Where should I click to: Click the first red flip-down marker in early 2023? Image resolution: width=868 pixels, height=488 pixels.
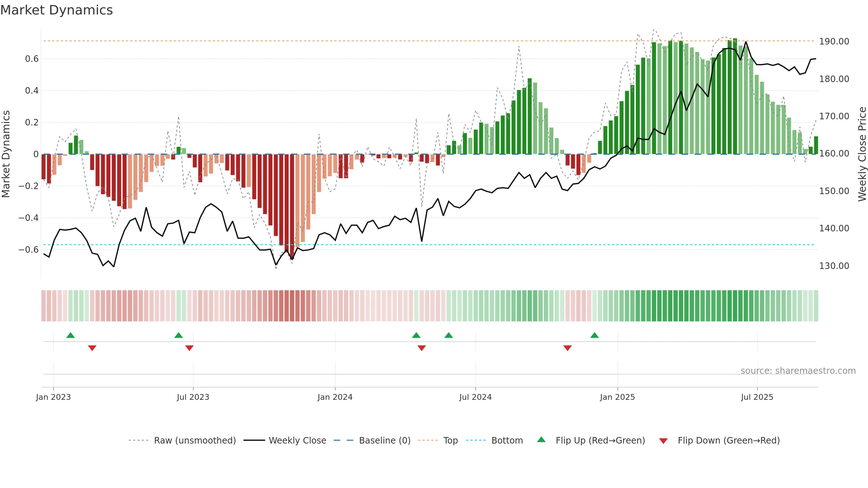(x=92, y=348)
